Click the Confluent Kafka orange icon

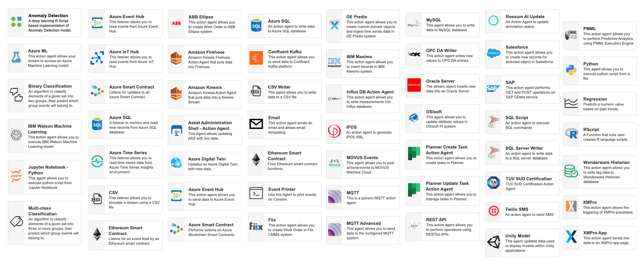[256, 58]
